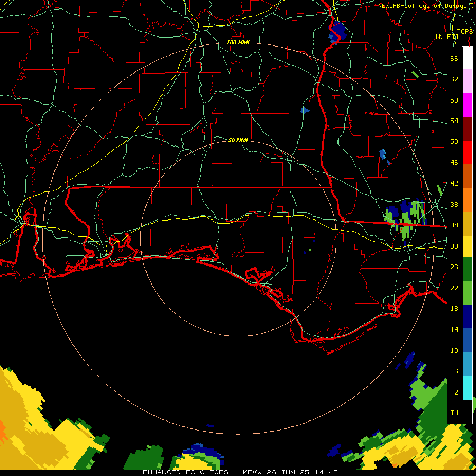This screenshot has width=476, height=476.
Task: Click the 'TOPS' legend title
Action: click(465, 32)
